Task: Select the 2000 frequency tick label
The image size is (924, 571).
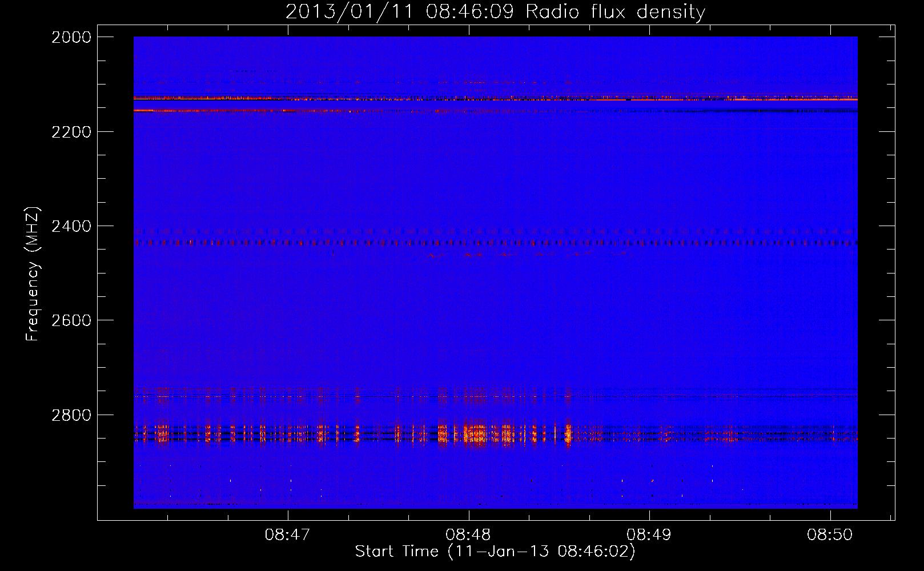Action: [71, 37]
